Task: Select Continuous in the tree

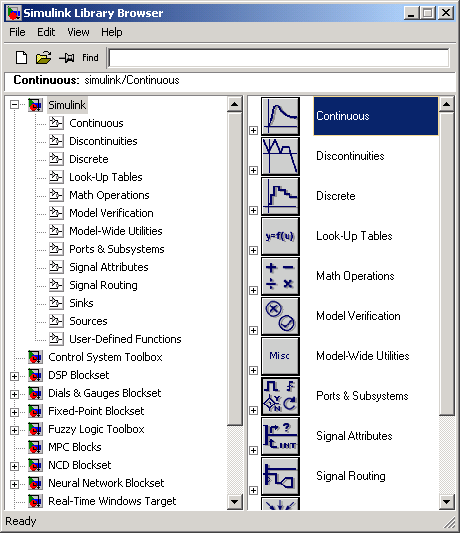Action: point(96,123)
